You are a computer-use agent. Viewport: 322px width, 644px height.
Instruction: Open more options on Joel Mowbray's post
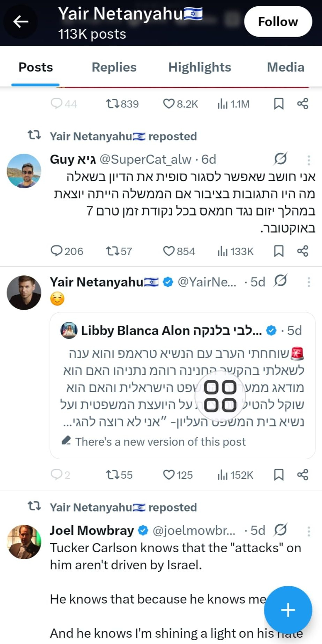click(309, 531)
